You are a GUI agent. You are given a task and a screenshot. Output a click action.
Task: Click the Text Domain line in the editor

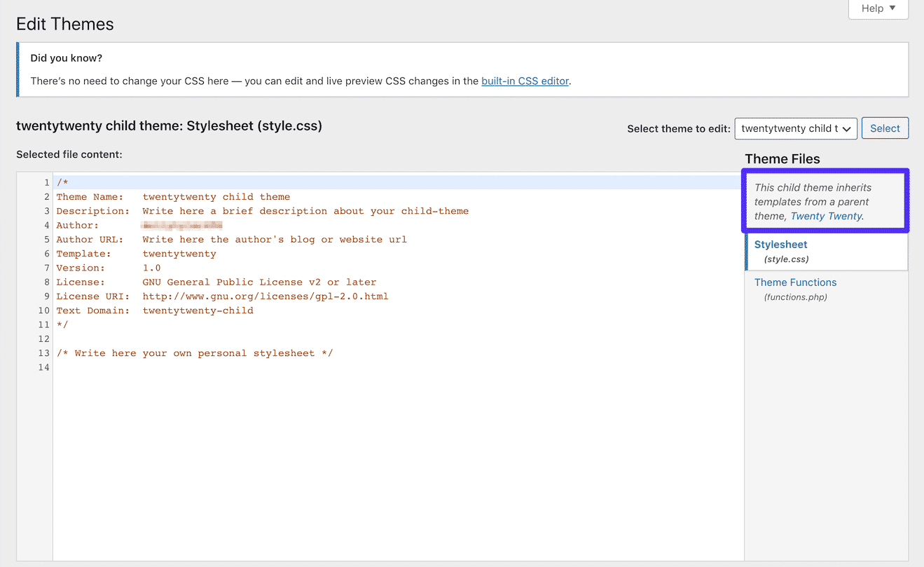tap(154, 310)
